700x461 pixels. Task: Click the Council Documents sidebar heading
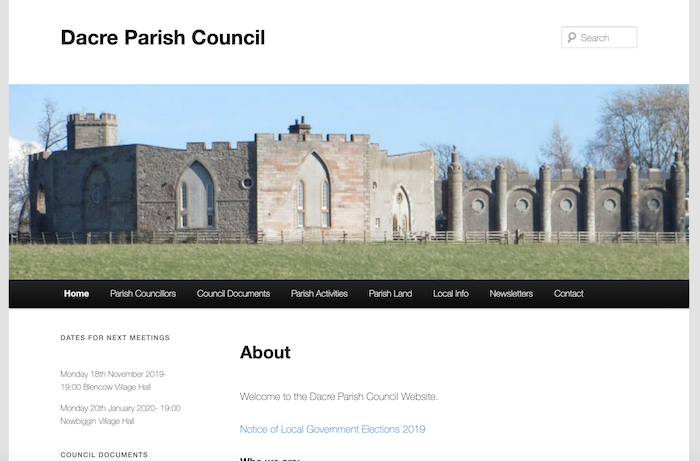(x=104, y=455)
